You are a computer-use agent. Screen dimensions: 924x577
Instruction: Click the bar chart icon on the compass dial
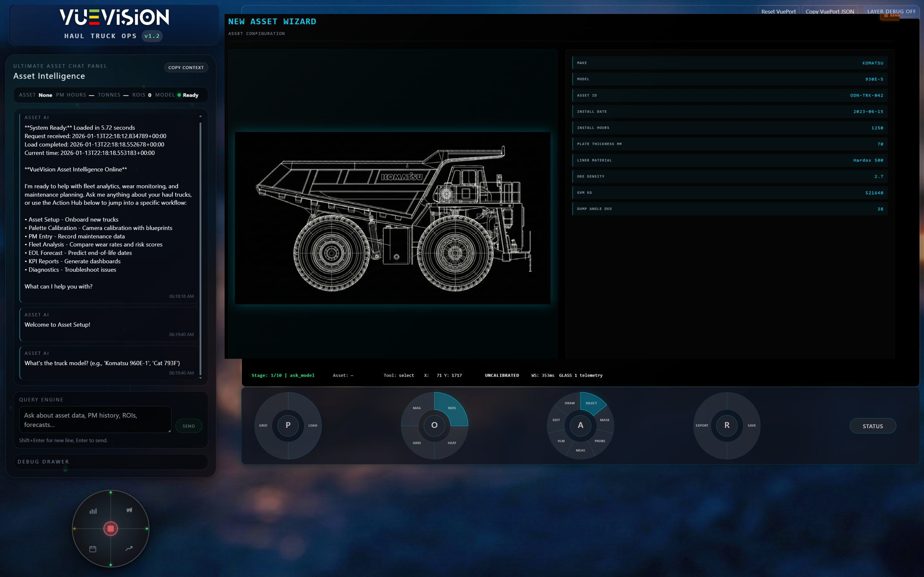point(93,511)
